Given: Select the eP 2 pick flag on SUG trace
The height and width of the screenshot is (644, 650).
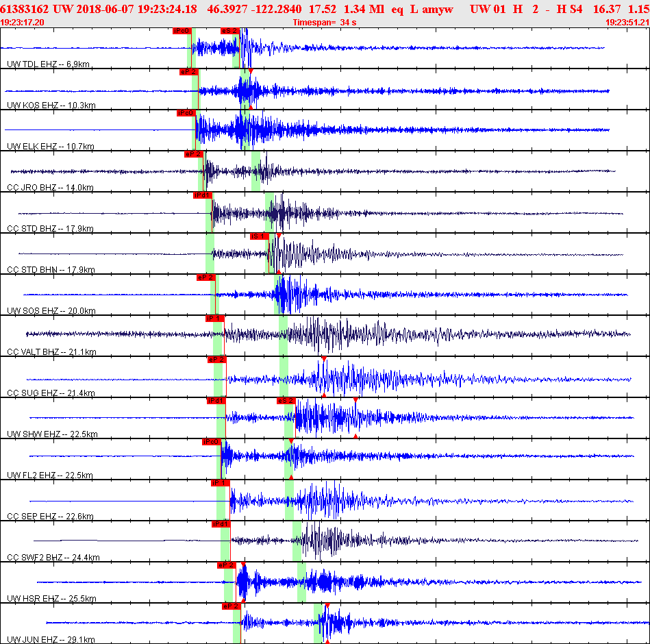Looking at the screenshot, I should (217, 360).
